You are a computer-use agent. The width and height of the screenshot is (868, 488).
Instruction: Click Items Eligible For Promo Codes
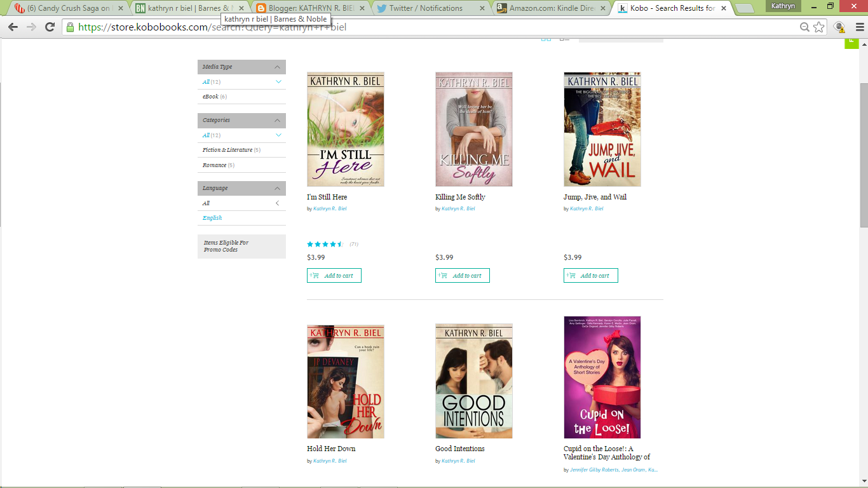[241, 247]
